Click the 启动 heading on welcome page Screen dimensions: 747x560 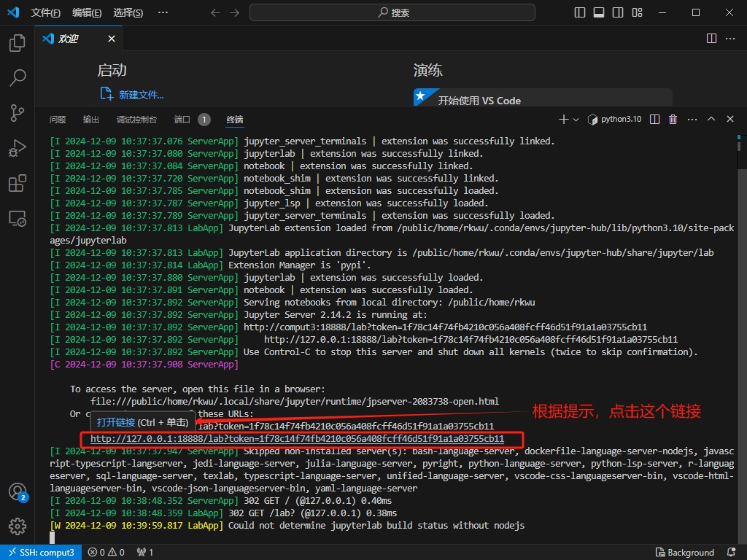pyautogui.click(x=112, y=71)
